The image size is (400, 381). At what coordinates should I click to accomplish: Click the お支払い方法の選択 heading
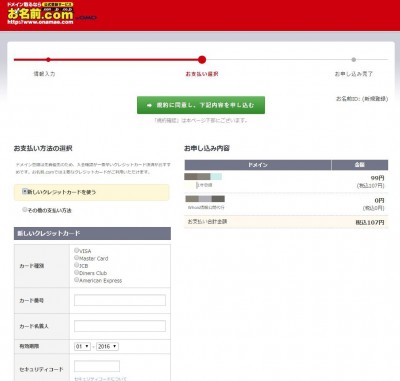click(x=43, y=148)
